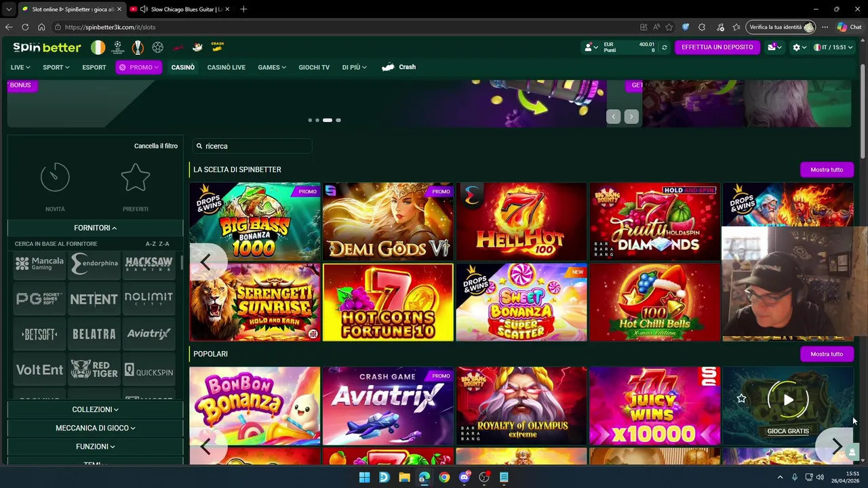Expand the Funzioni section
The height and width of the screenshot is (488, 868).
pos(95,447)
